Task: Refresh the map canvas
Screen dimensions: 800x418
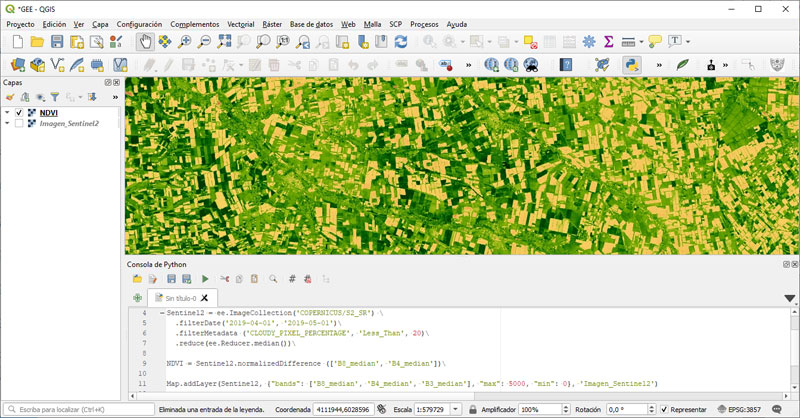Action: [401, 42]
